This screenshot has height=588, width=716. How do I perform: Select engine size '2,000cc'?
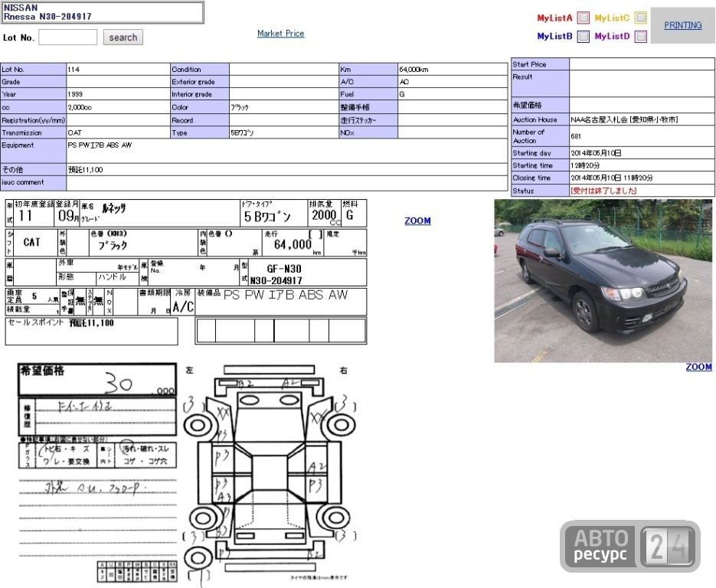point(80,107)
